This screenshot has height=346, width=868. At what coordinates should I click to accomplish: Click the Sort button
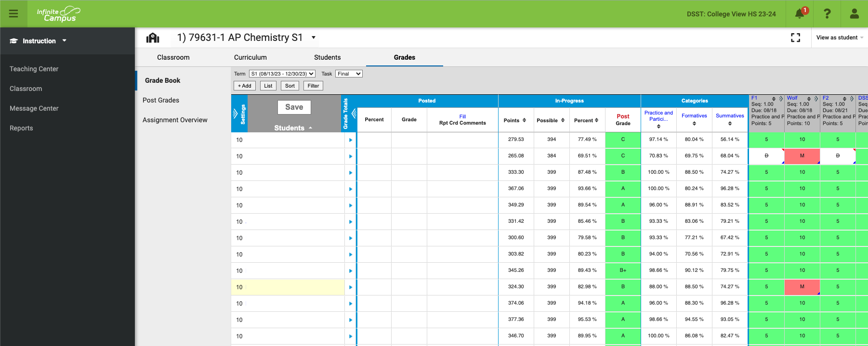click(x=290, y=86)
